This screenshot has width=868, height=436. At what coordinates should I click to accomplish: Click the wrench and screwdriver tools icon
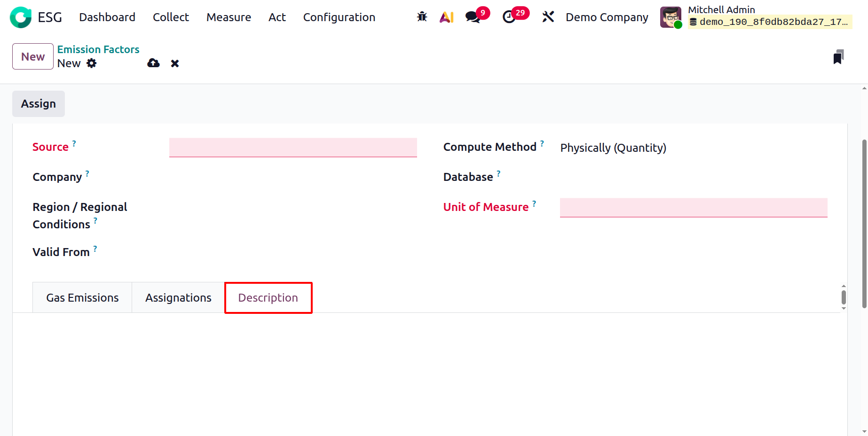548,17
